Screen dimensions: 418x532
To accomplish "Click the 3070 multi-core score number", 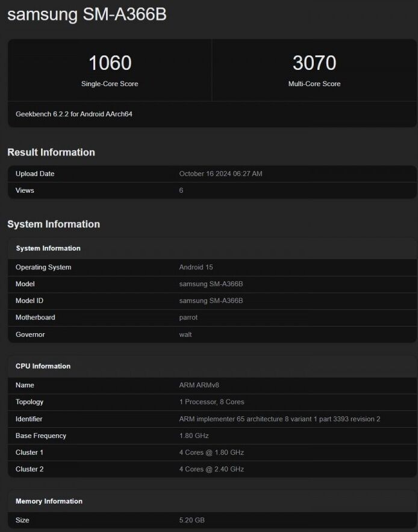I will point(314,63).
